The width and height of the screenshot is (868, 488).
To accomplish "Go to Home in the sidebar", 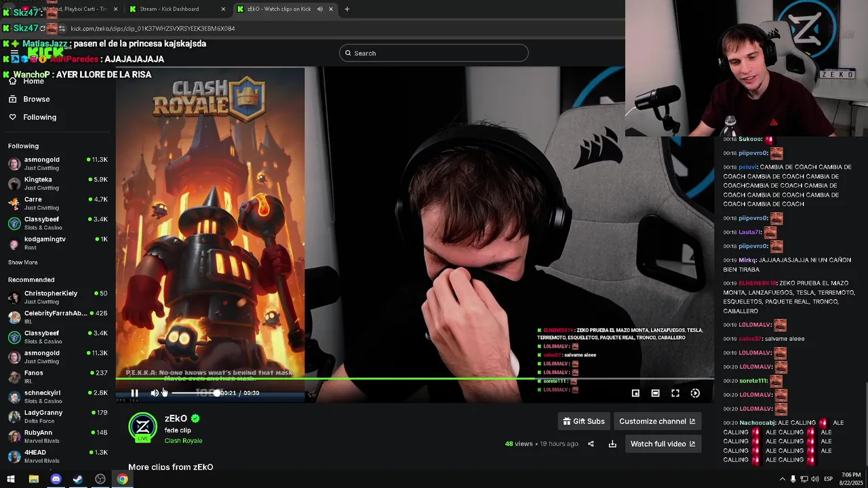I will (33, 81).
